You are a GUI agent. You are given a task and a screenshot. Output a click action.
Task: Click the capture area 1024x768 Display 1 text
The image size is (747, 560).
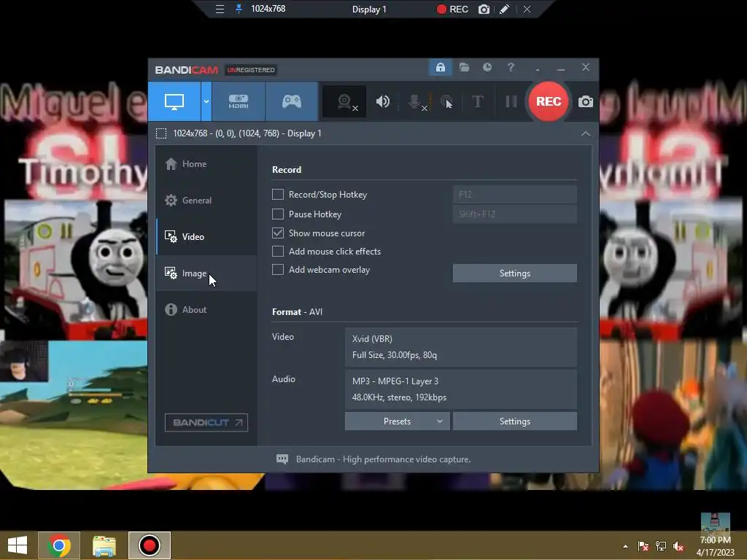(x=247, y=133)
